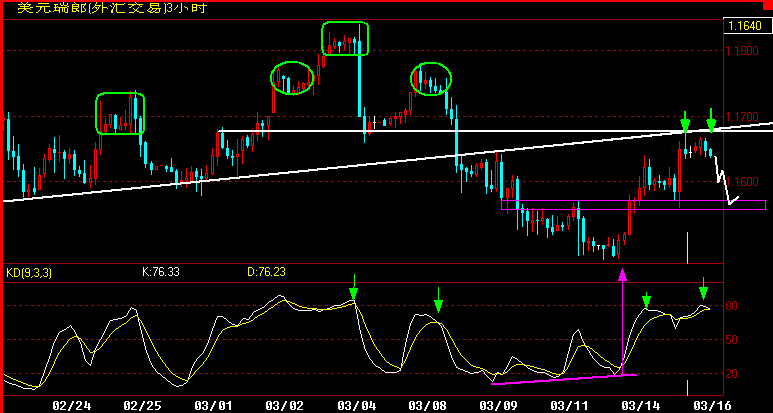The image size is (773, 413).
Task: Click the 03/02 date label
Action: 284,405
